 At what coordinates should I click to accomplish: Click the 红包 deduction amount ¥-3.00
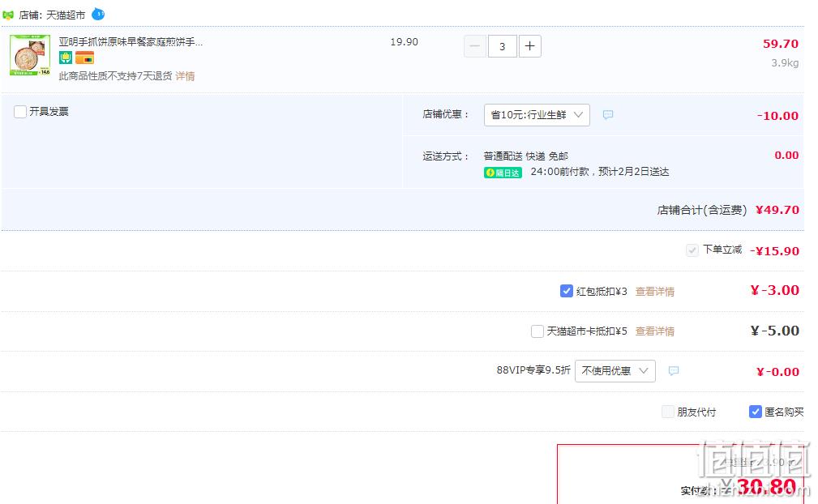[x=775, y=290]
